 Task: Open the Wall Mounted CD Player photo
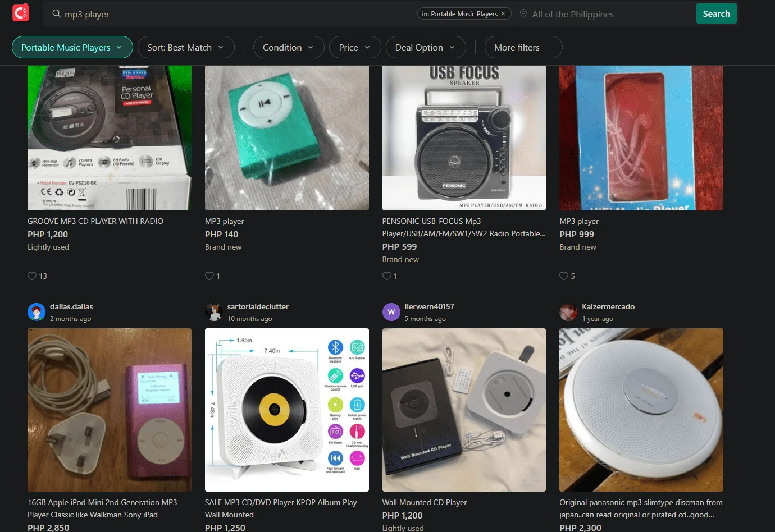point(464,410)
